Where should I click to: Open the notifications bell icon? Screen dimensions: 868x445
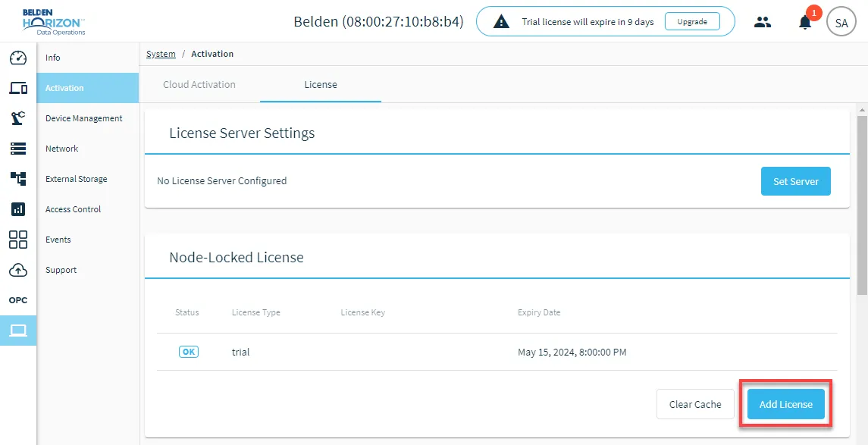point(805,23)
